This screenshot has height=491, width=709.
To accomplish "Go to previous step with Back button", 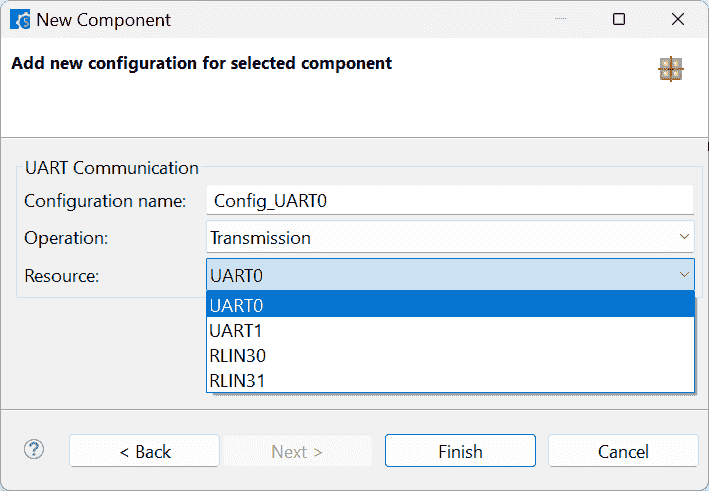I will tap(145, 452).
